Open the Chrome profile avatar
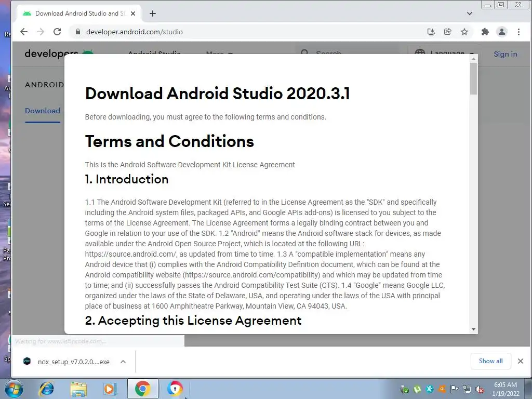 point(502,32)
